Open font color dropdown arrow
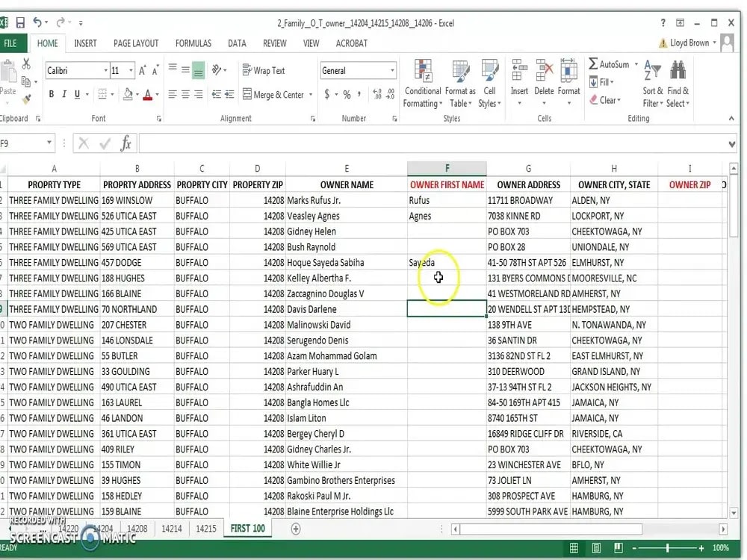 157,94
